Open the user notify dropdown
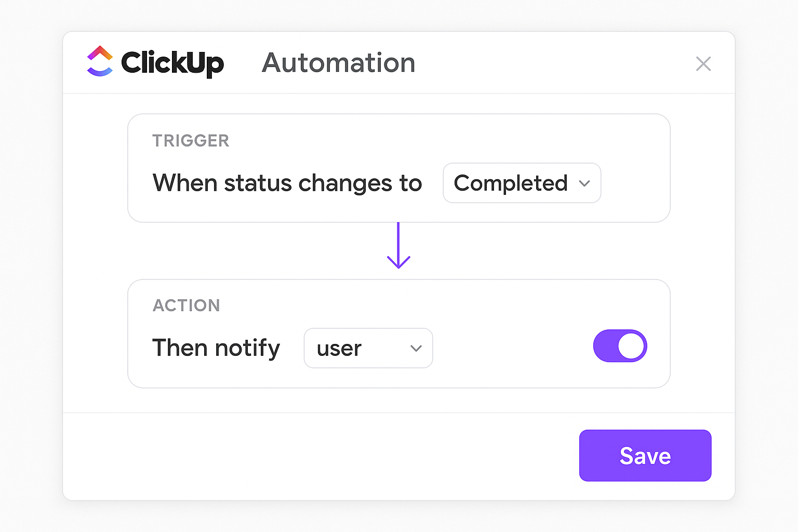 click(x=368, y=348)
